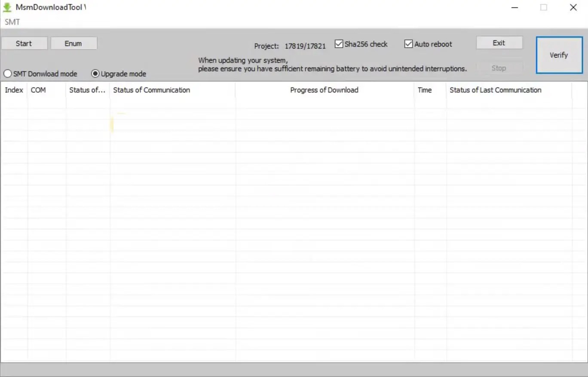Click the Progress of Download column header
The image size is (588, 377).
tap(324, 90)
